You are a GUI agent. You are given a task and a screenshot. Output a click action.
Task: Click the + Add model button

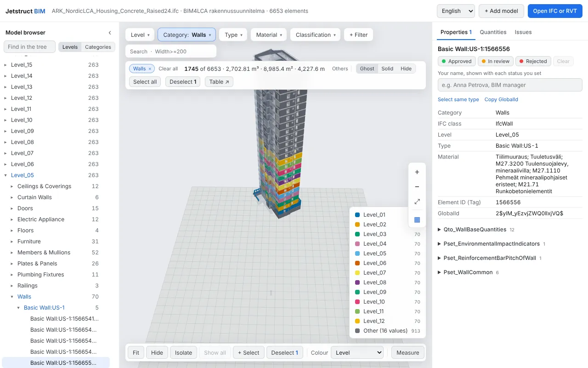(x=501, y=11)
